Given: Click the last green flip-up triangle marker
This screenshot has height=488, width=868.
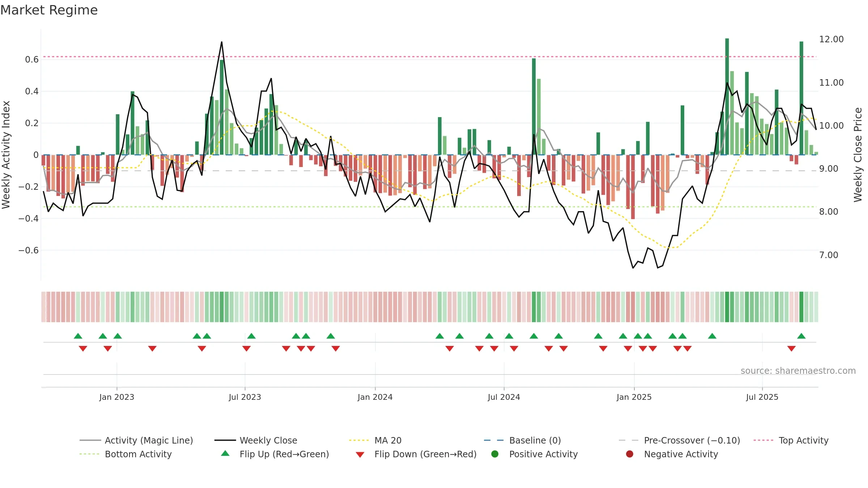Looking at the screenshot, I should (801, 336).
